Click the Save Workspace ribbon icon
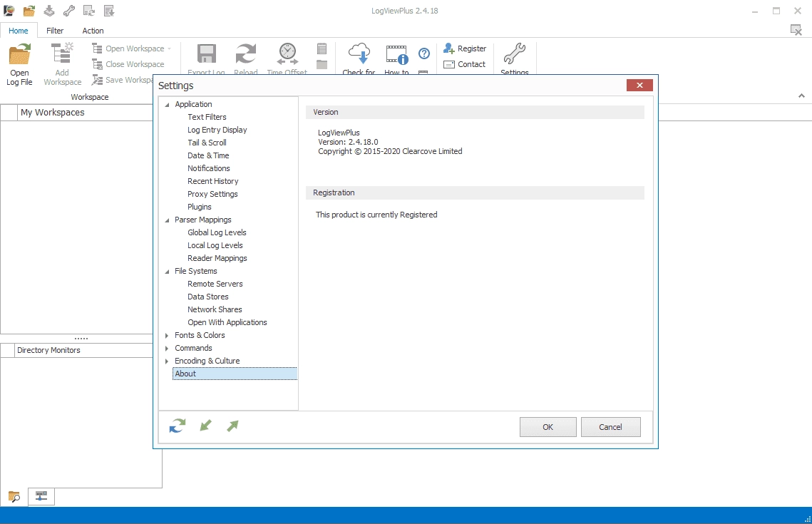The width and height of the screenshot is (812, 524). [x=97, y=80]
